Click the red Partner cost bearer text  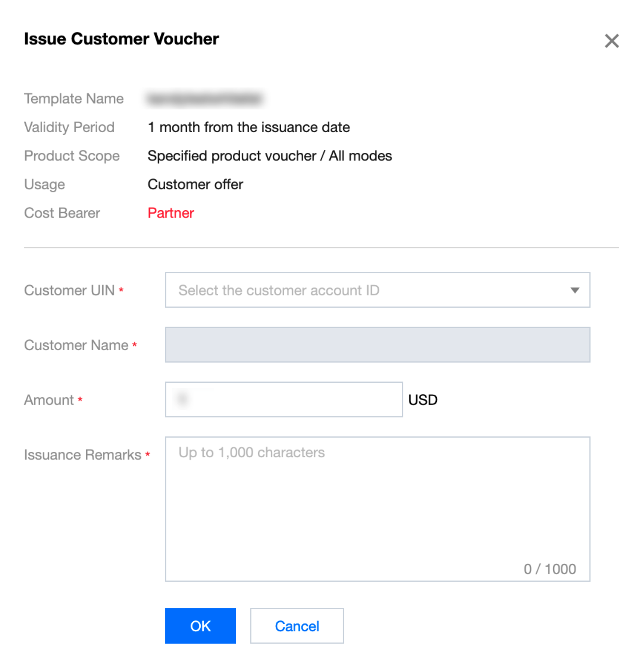click(x=171, y=213)
